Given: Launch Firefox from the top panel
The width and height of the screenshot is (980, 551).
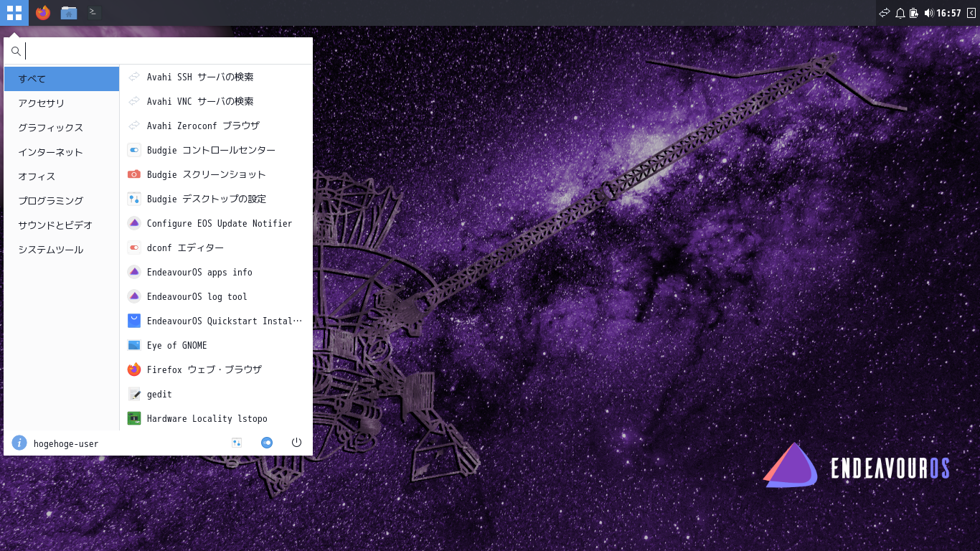Looking at the screenshot, I should click(x=43, y=12).
